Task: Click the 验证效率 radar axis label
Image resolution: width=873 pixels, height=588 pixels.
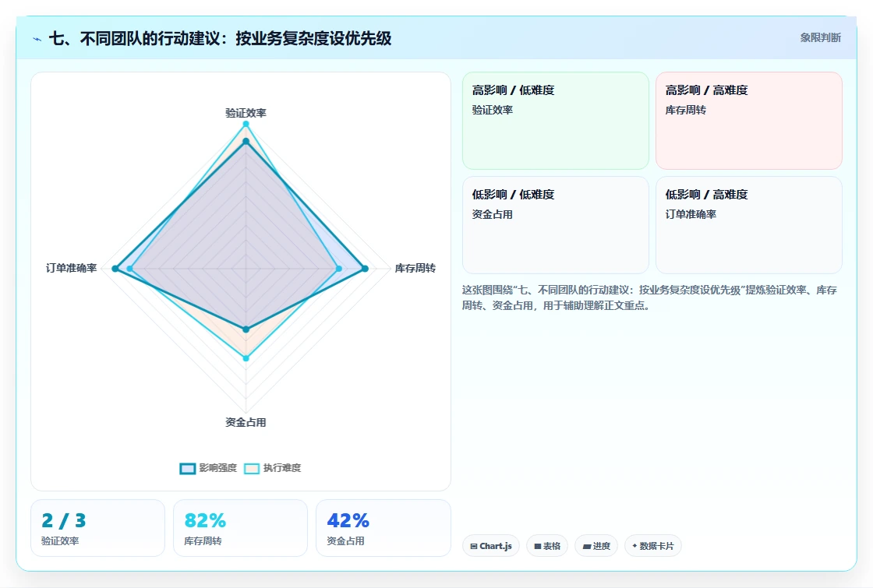Action: point(246,113)
